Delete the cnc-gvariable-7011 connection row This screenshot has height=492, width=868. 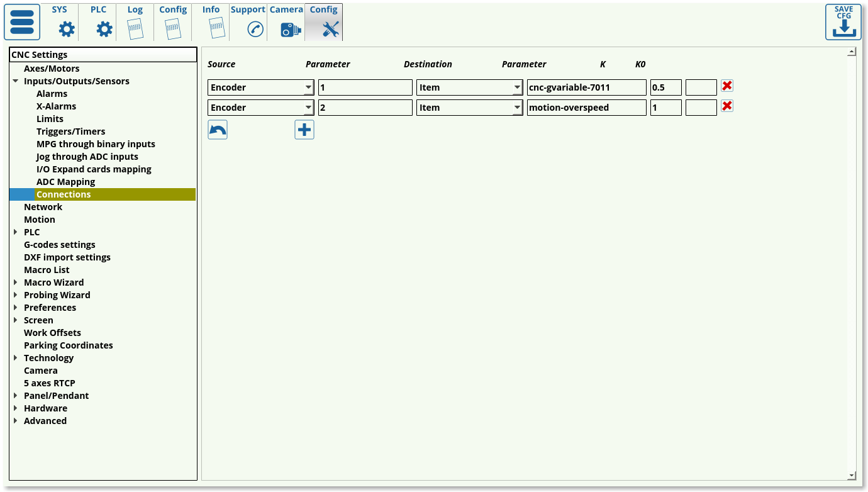[727, 86]
